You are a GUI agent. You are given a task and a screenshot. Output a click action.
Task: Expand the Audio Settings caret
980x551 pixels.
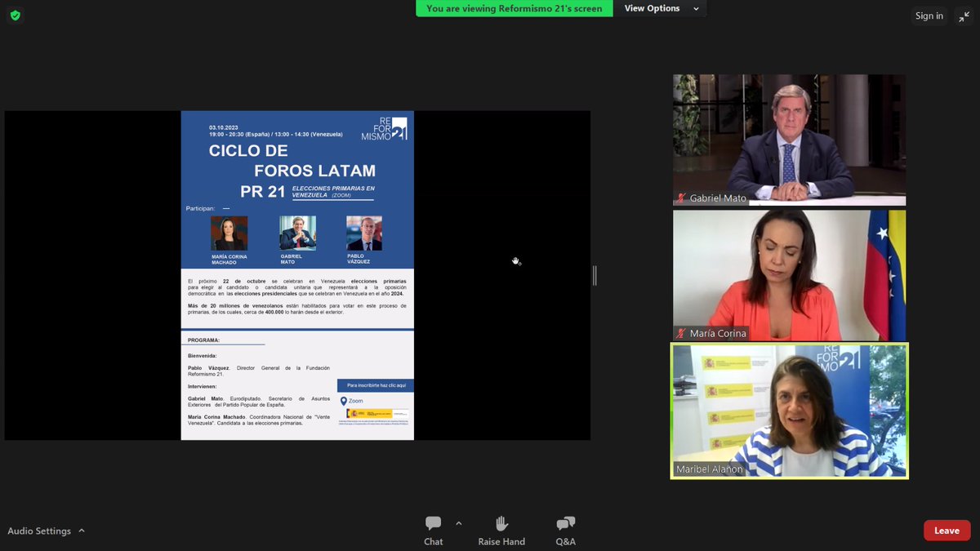point(82,531)
